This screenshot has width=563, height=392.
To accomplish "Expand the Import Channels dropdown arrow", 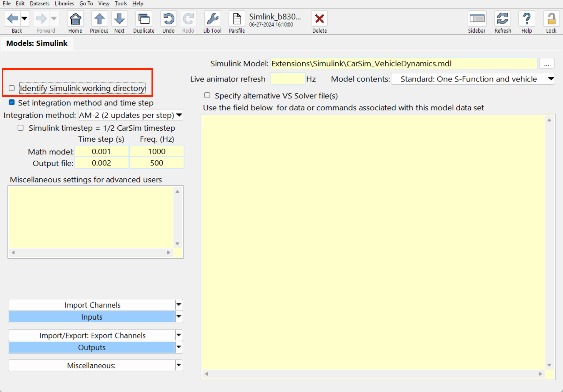I will 179,305.
